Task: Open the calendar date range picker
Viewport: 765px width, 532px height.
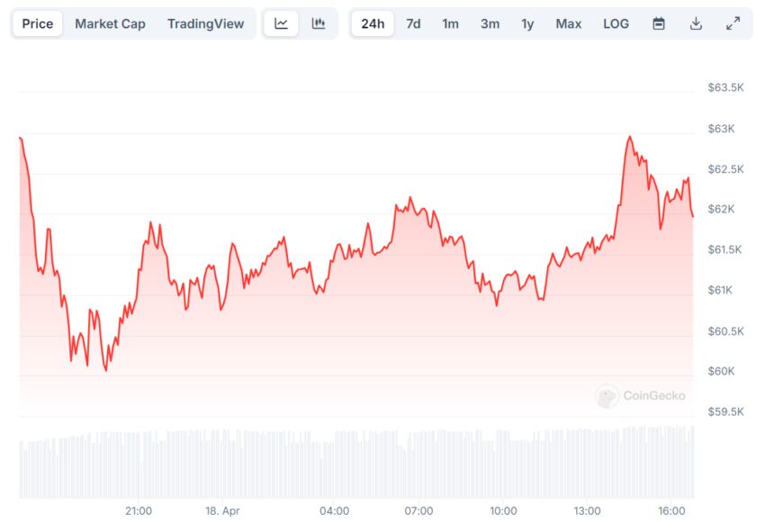Action: (659, 23)
